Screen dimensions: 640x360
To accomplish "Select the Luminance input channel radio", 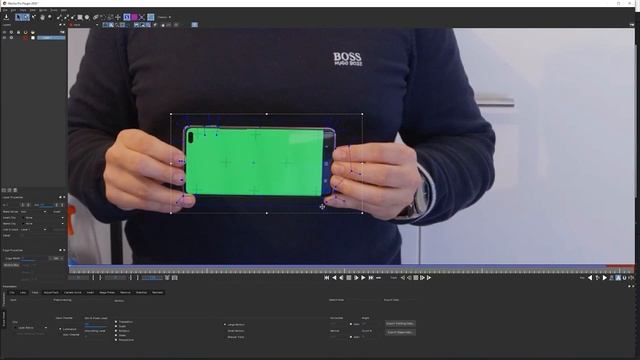I will coord(60,329).
